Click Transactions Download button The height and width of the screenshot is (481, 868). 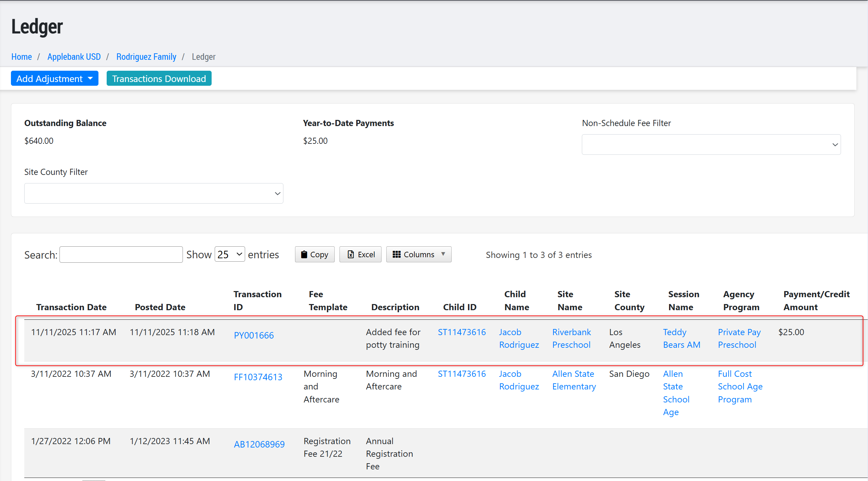[159, 79]
